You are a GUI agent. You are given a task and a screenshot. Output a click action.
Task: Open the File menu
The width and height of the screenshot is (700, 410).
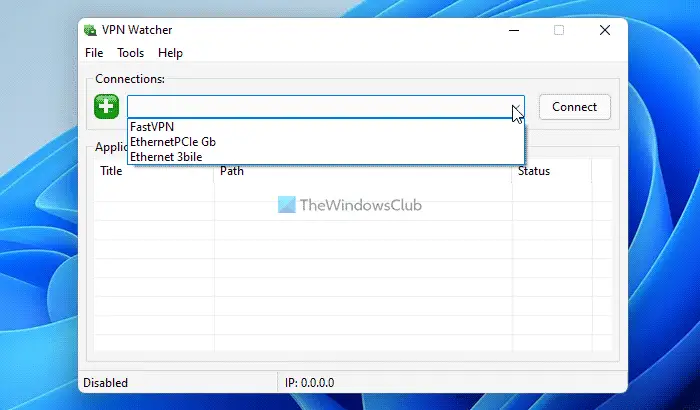(94, 53)
